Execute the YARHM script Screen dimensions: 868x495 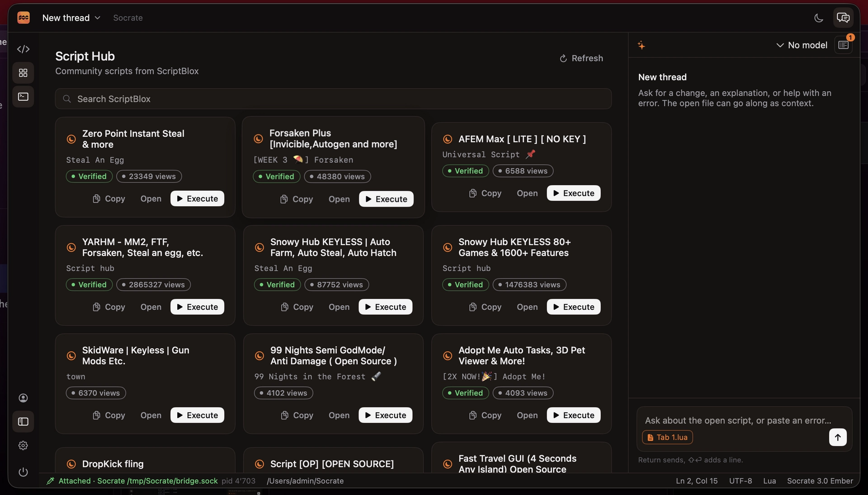point(197,307)
